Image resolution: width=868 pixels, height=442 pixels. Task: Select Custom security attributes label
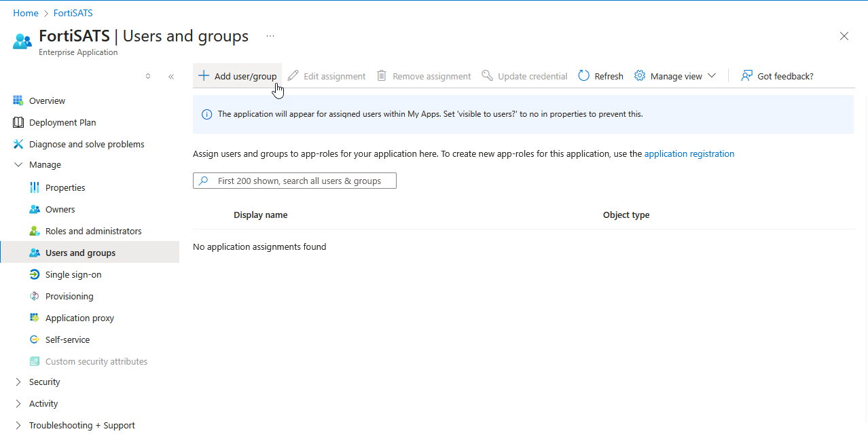(96, 361)
